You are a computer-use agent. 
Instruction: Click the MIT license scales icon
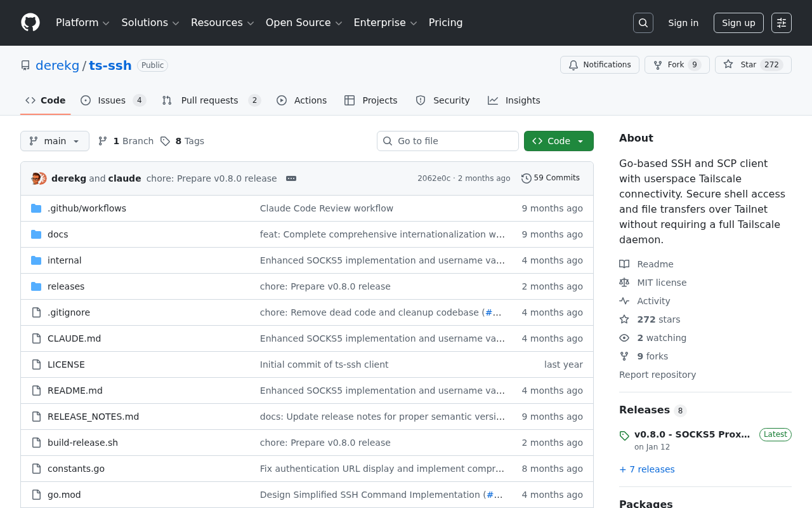click(x=624, y=282)
